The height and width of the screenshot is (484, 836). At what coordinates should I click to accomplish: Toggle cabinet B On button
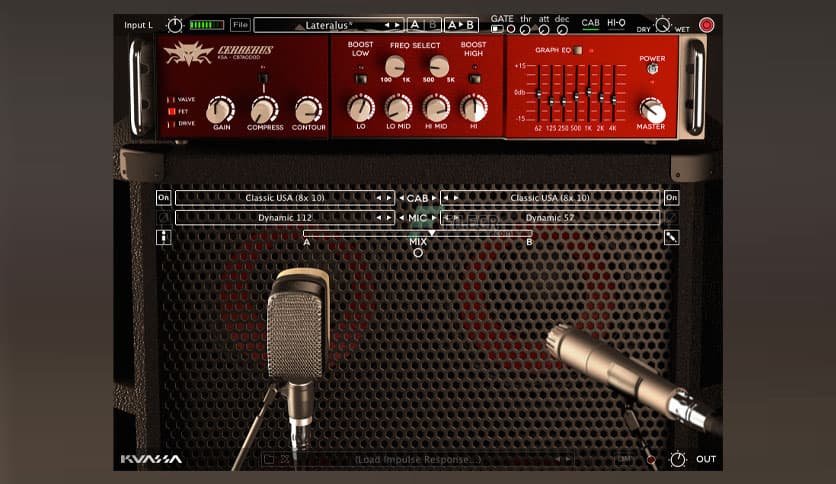[671, 198]
